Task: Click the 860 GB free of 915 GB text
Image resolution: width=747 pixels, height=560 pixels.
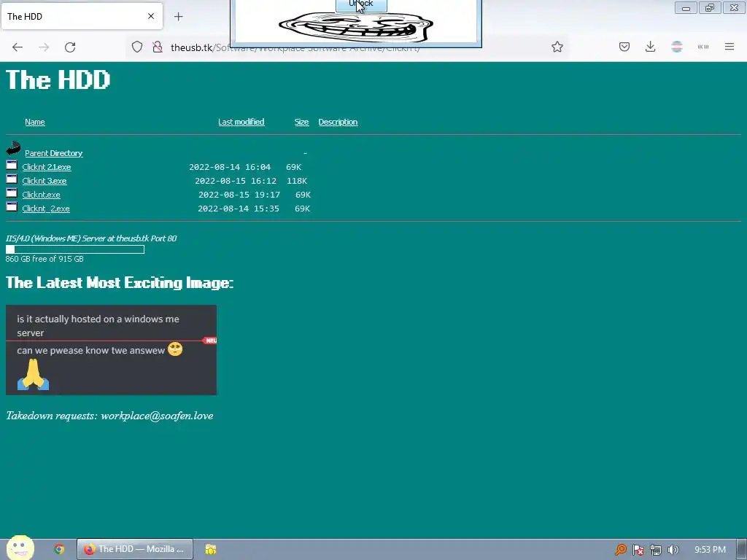Action: (x=44, y=259)
